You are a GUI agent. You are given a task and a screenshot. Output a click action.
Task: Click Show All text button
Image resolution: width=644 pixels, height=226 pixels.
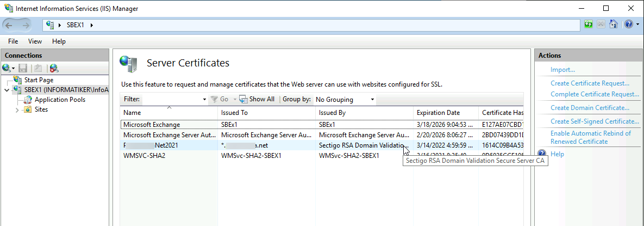click(262, 99)
